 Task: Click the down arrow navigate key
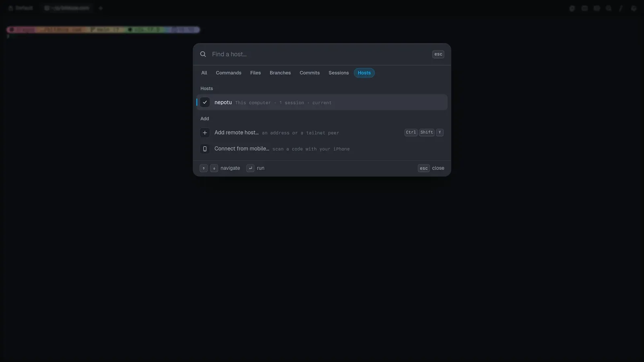214,168
